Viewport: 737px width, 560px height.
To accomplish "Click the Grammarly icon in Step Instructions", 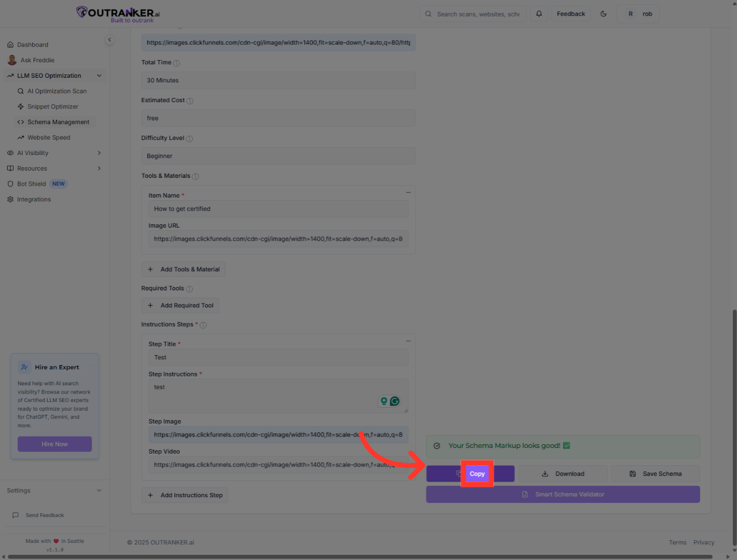I will [x=395, y=401].
